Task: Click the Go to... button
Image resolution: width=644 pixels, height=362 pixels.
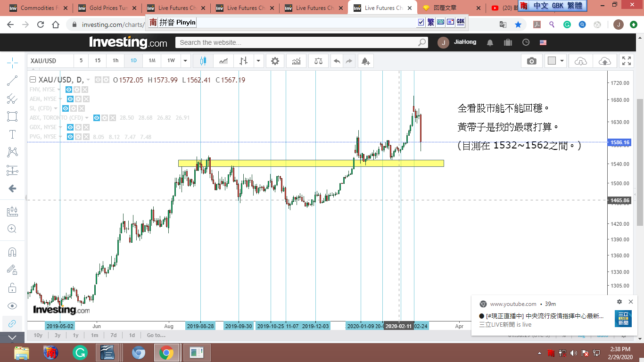Action: 156,335
